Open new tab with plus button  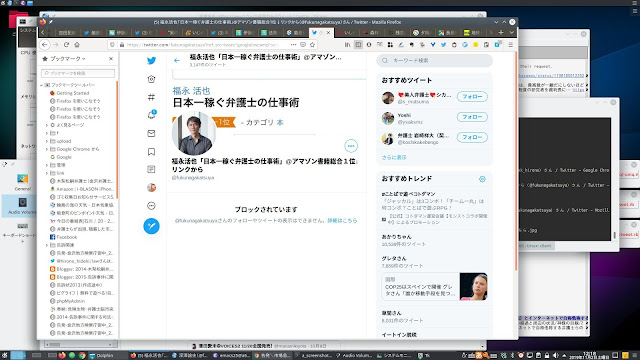(501, 32)
